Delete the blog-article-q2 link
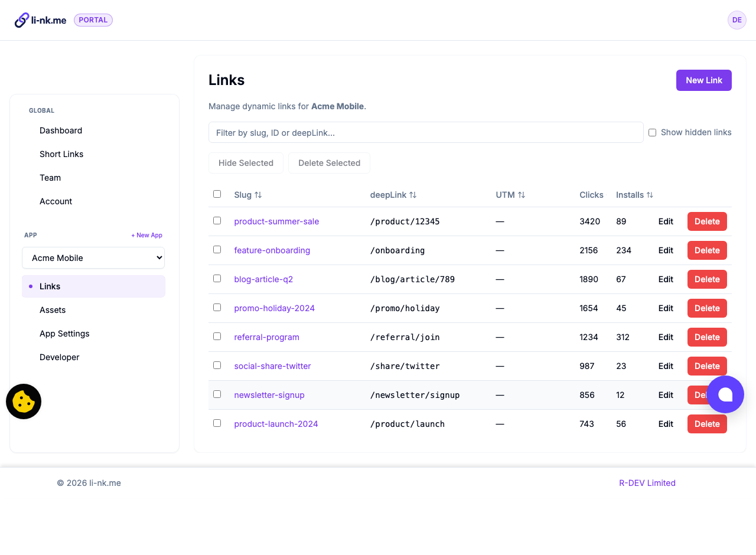 (x=707, y=279)
